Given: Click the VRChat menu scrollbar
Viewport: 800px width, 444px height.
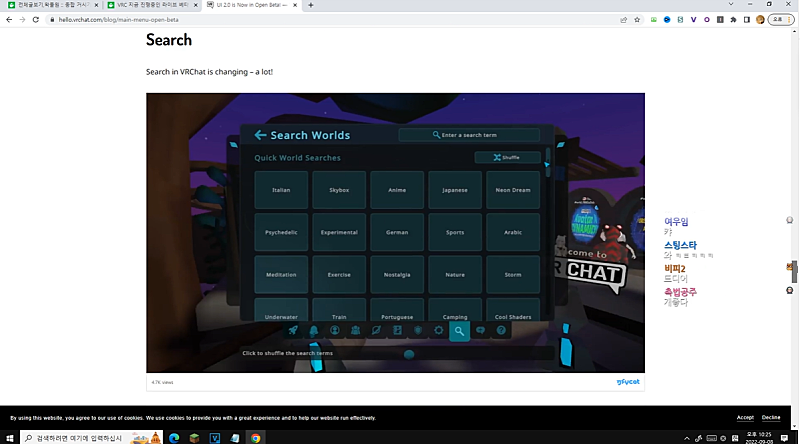Looking at the screenshot, I should pos(548,162).
